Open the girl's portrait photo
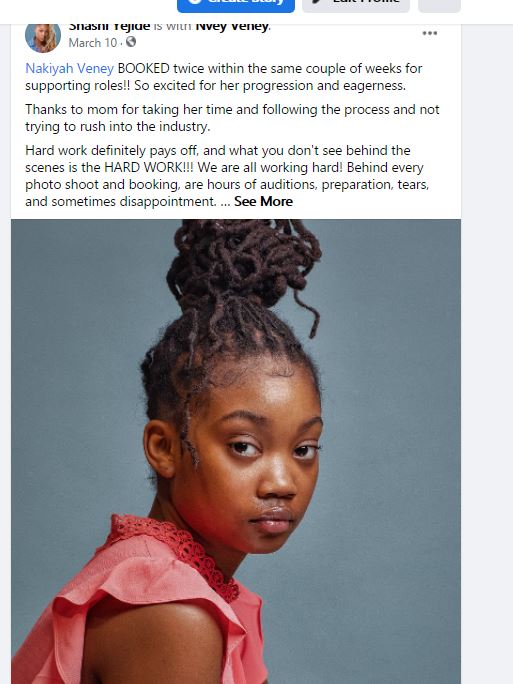The image size is (513, 684). 236,451
